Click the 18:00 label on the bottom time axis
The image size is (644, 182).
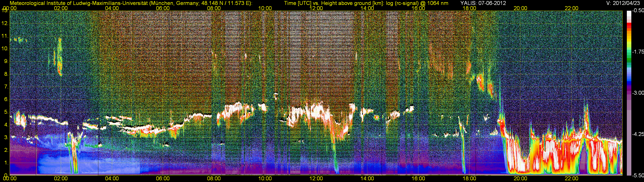[x=469, y=179]
